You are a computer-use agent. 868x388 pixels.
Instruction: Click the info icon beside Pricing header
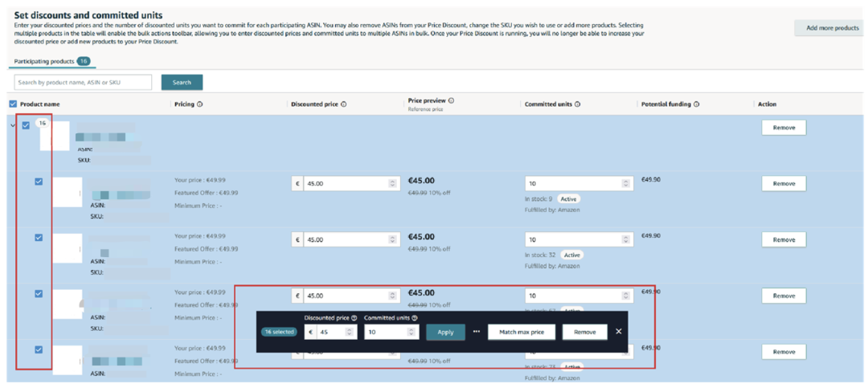pos(200,104)
